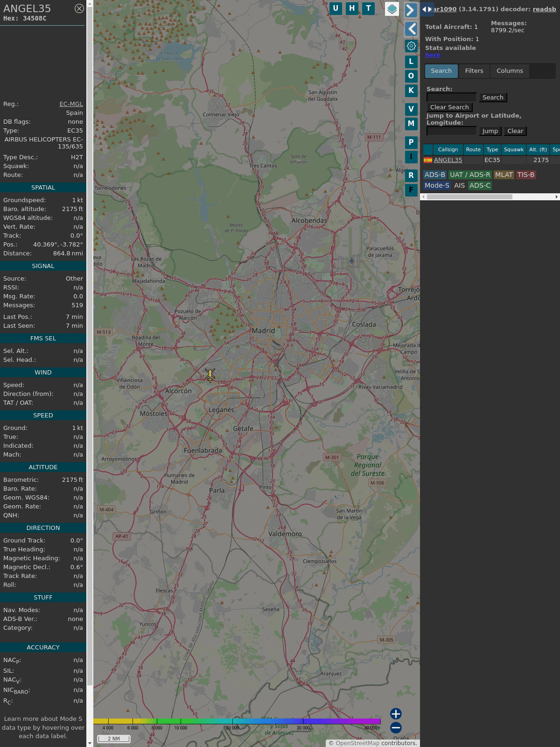Toggle the U map button

pyautogui.click(x=336, y=8)
